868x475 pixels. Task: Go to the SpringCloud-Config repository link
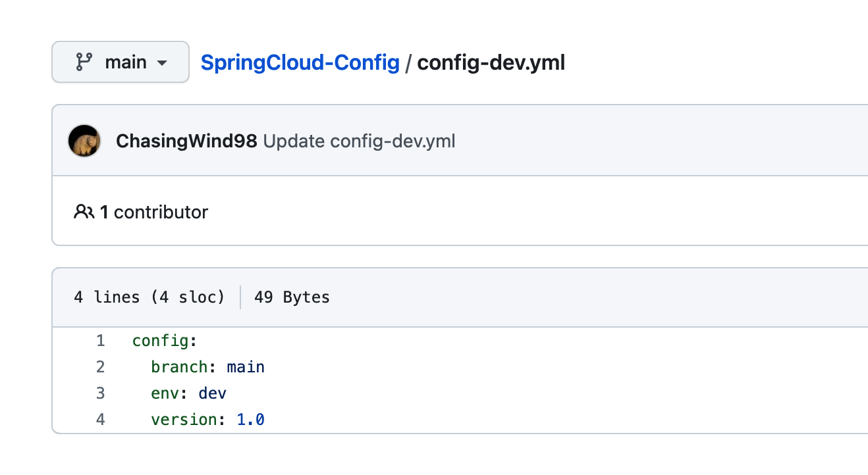[x=300, y=63]
